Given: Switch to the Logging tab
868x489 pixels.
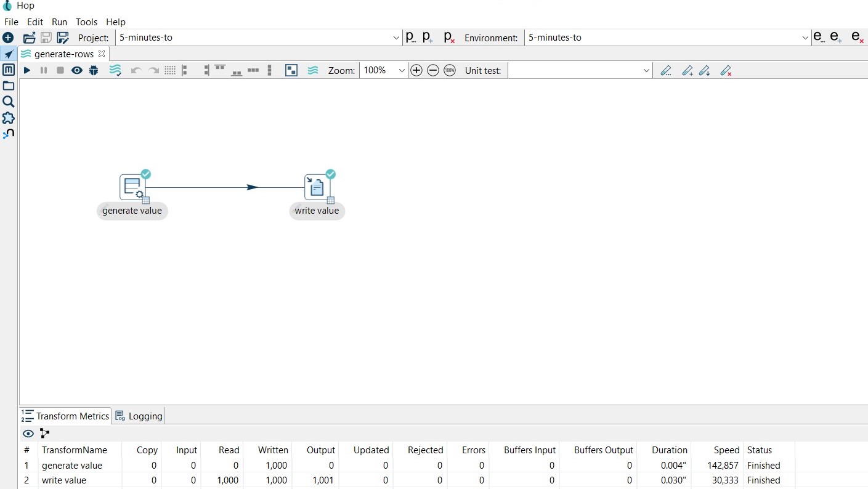Looking at the screenshot, I should click(x=139, y=416).
